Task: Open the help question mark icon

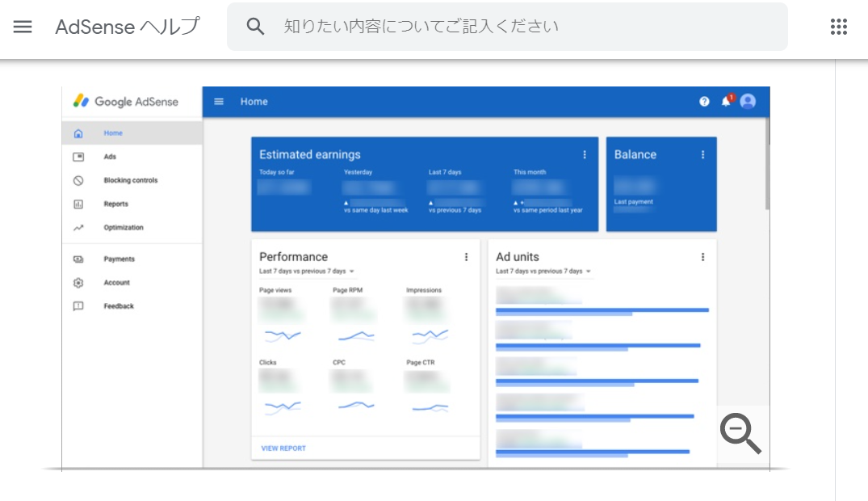Action: coord(704,102)
